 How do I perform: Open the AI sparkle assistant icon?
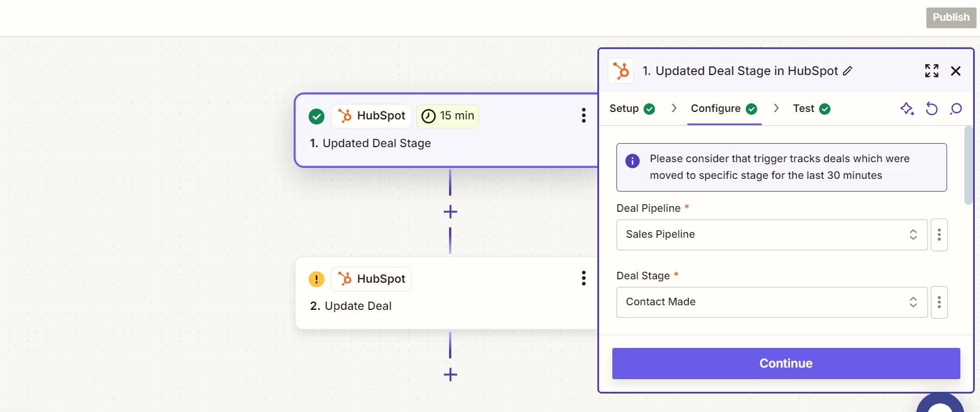coord(907,108)
